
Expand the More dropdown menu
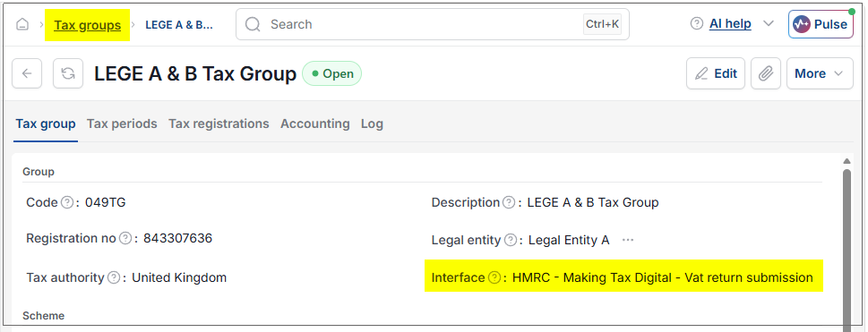(x=820, y=73)
